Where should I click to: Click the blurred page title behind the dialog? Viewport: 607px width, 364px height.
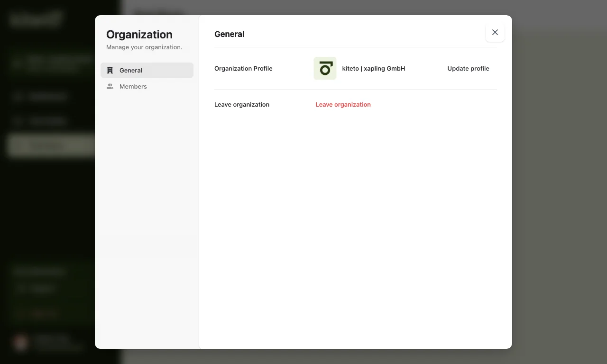[x=159, y=13]
